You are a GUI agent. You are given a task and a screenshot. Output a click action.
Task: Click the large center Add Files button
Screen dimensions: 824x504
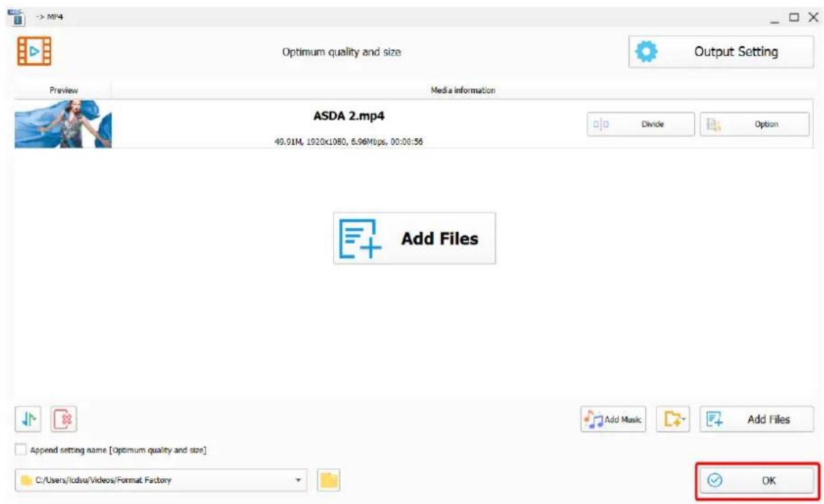tap(414, 238)
